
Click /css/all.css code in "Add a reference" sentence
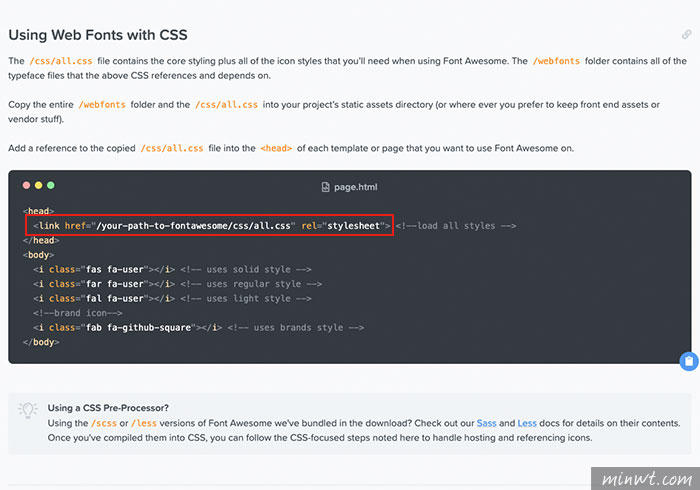(x=172, y=148)
